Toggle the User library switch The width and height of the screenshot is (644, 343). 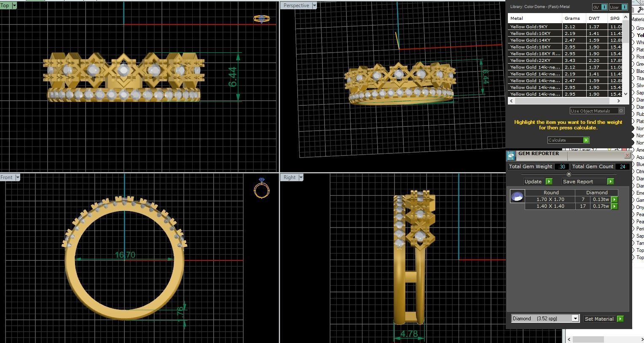tap(618, 7)
